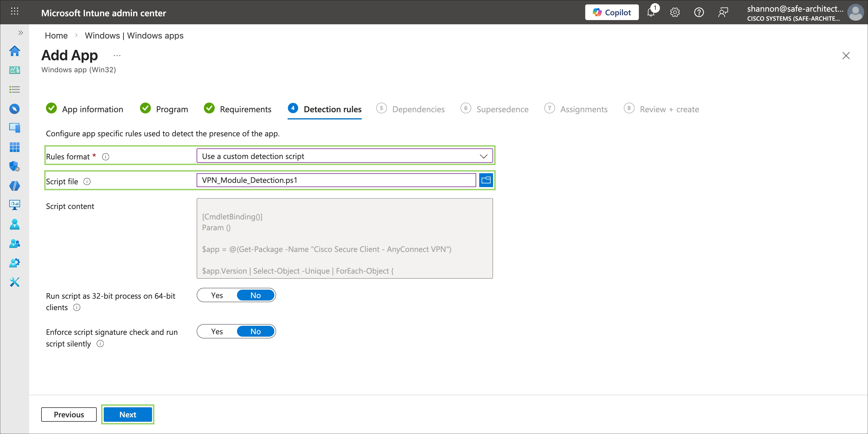Open Devices icon in the sidebar
The image size is (868, 434).
click(x=14, y=128)
